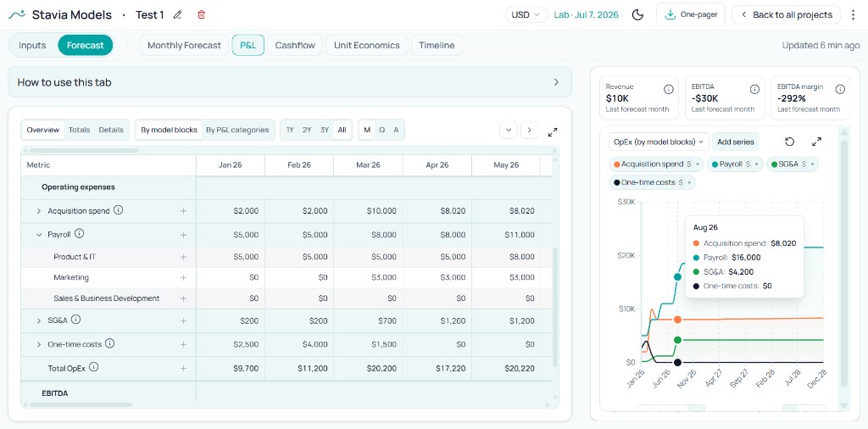
Task: Remove the Acquisition spend series chip
Action: point(698,164)
